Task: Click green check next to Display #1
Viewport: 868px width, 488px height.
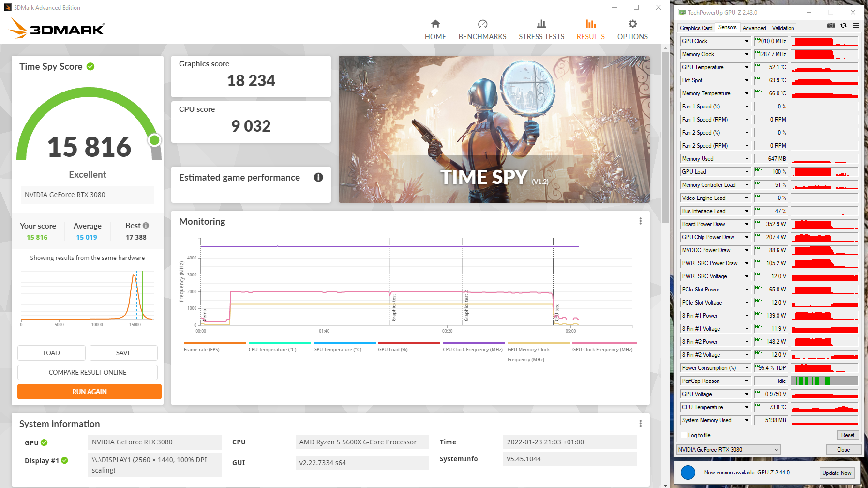Action: [x=65, y=460]
